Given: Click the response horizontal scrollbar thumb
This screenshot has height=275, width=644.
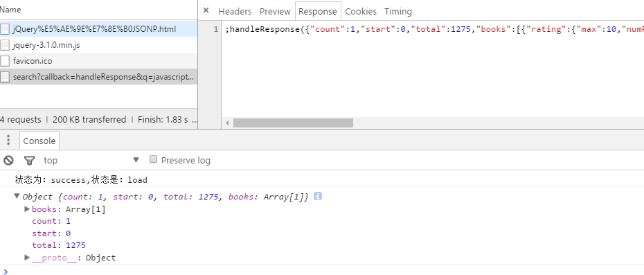Looking at the screenshot, I should pos(293,123).
